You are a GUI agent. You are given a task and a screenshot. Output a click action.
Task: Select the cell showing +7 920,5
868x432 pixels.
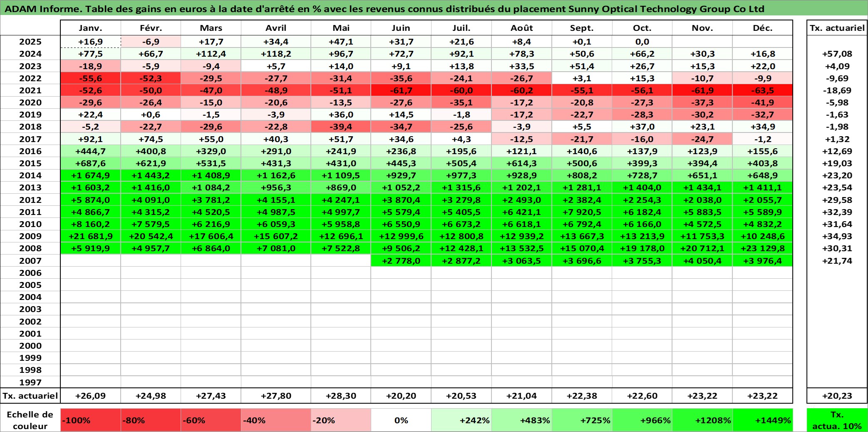(582, 212)
